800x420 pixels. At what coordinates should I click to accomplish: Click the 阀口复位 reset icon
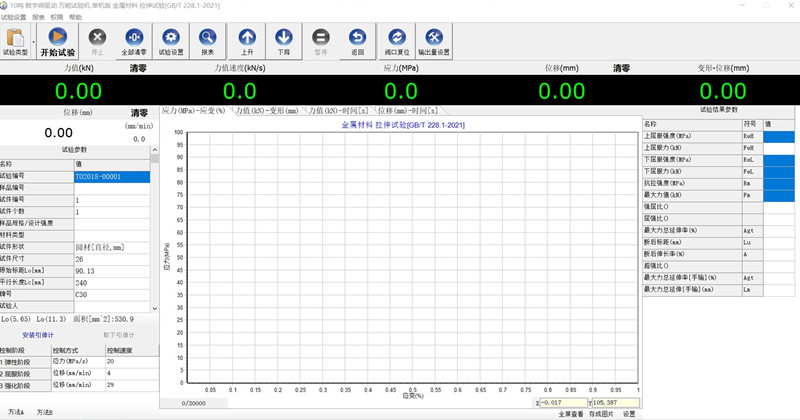coord(397,41)
